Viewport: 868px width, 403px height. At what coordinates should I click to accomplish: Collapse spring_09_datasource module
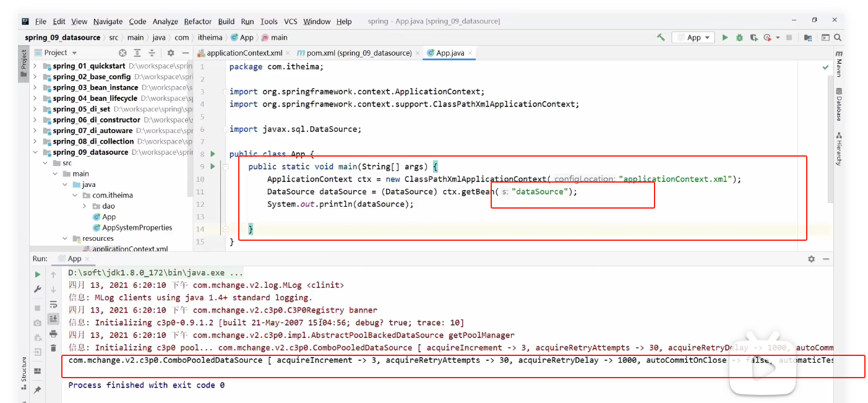pyautogui.click(x=35, y=152)
